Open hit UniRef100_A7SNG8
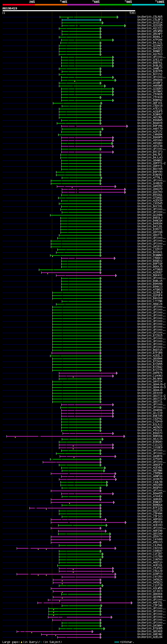The width and height of the screenshot is (167, 644). (150, 270)
